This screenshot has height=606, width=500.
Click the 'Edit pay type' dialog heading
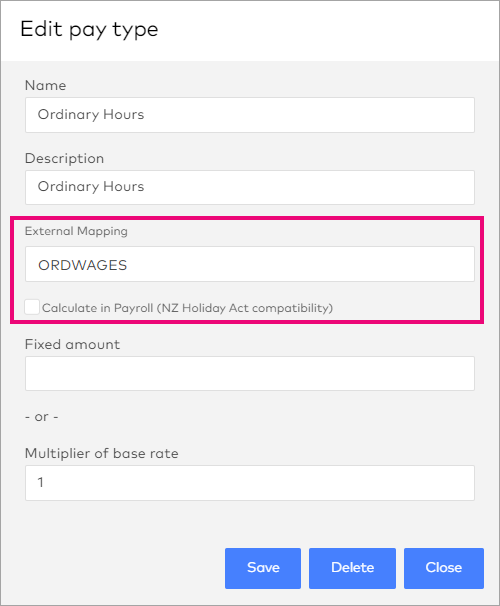pos(89,29)
